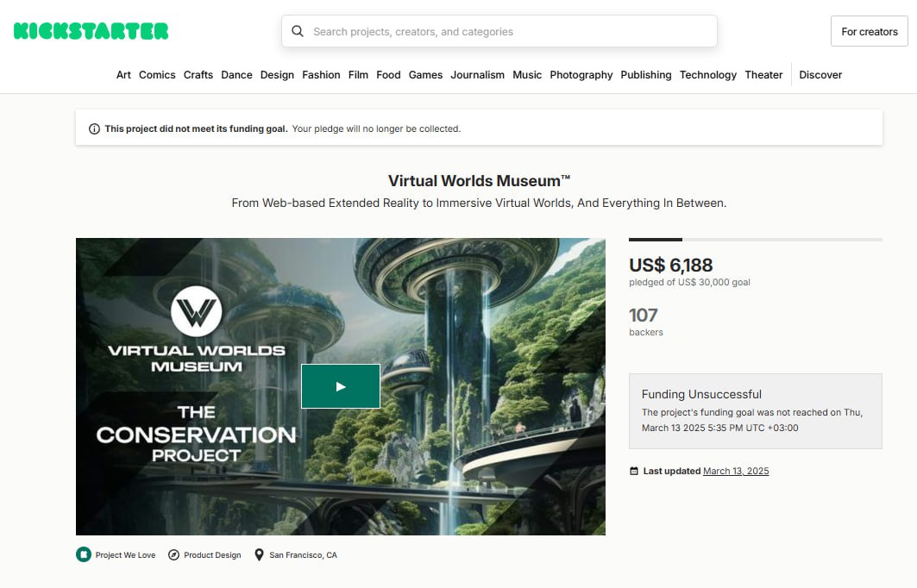Focus the search projects input field
Viewport: 917px width, 588px height.
coord(509,32)
